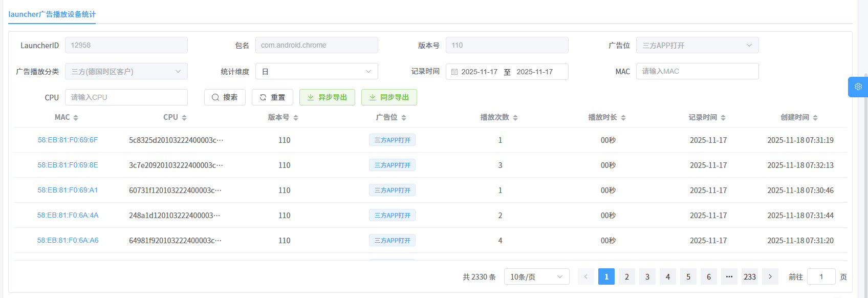The image size is (868, 298).
Task: Click the start date 2025-11-17 in date range
Action: click(x=480, y=72)
